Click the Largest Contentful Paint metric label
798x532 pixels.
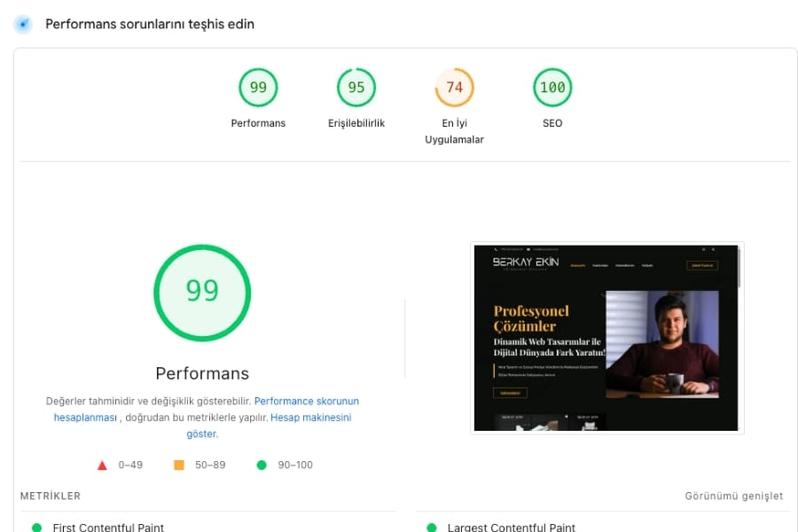[511, 528]
